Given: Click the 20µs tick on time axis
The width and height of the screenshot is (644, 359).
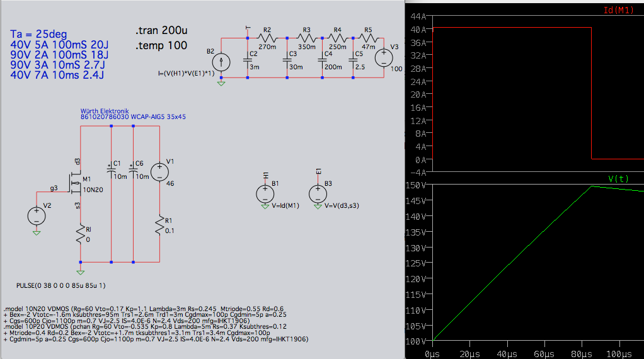Looking at the screenshot, I should pos(469,354).
